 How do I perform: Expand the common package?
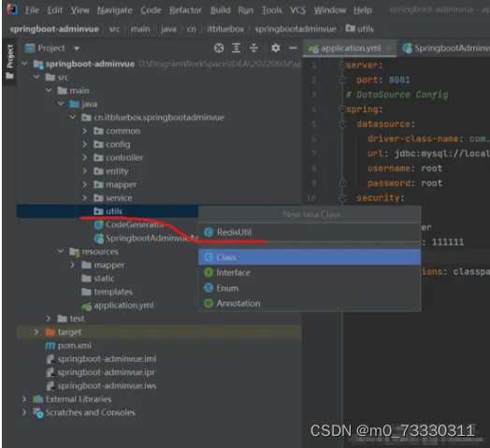point(84,131)
